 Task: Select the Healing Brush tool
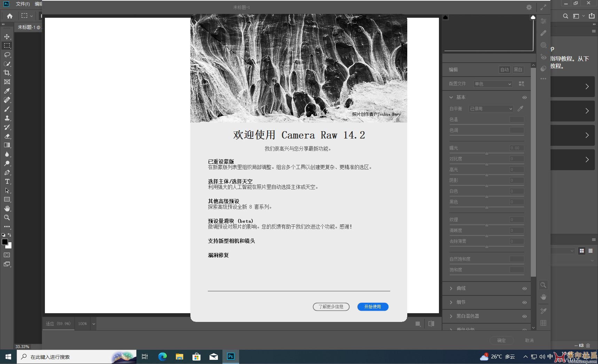coord(7,100)
